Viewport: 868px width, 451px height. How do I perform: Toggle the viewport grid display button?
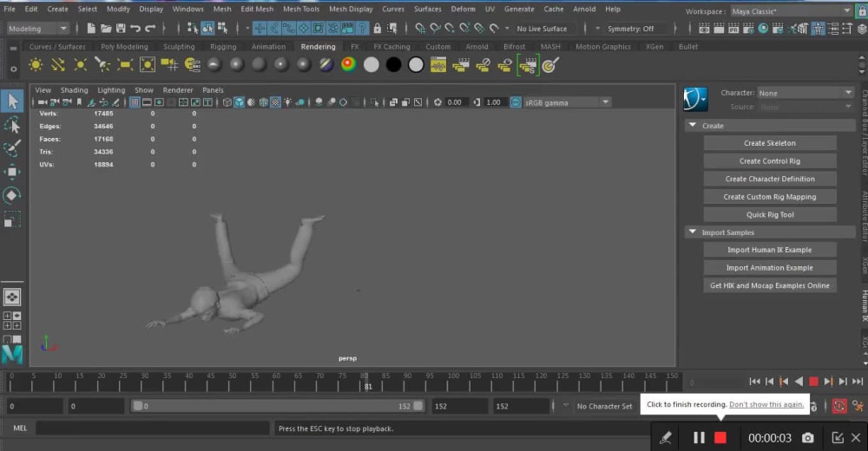(135, 102)
